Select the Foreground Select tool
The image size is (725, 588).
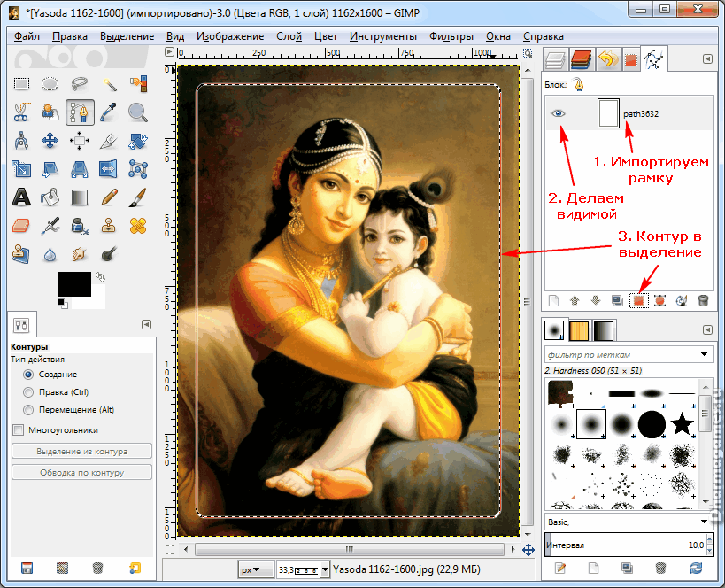[50, 112]
